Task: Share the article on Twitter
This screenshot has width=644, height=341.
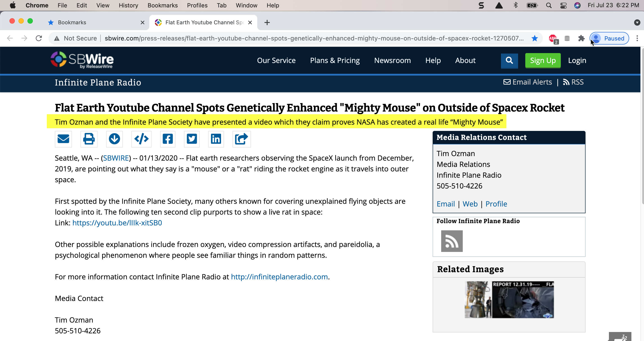Action: [x=192, y=139]
